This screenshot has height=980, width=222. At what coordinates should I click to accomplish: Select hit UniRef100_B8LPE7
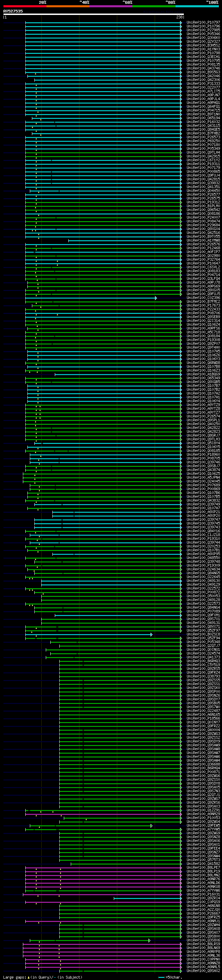coord(203,867)
